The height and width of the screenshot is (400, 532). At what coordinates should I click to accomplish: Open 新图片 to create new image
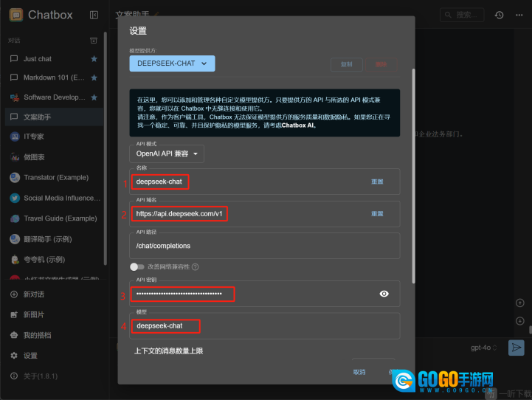(x=33, y=314)
